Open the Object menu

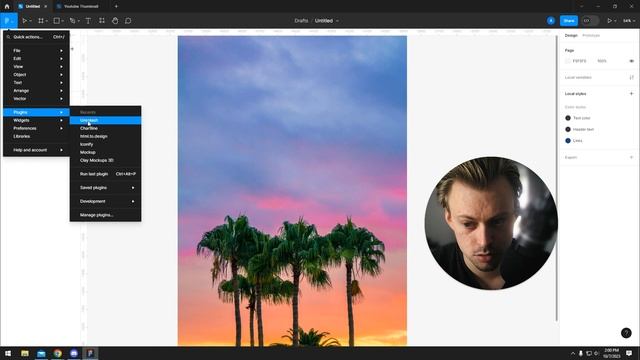(36, 75)
